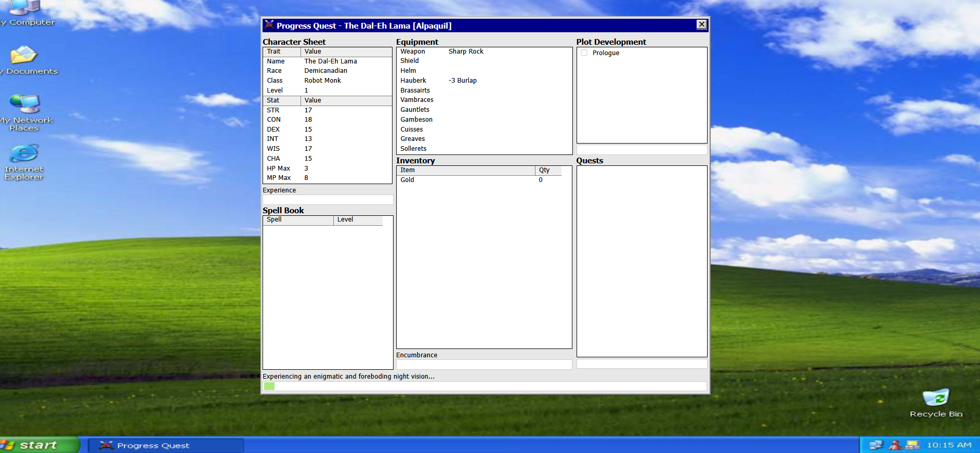Screen dimensions: 980x453
Task: Click the 'Helm' equipment row
Action: point(408,71)
